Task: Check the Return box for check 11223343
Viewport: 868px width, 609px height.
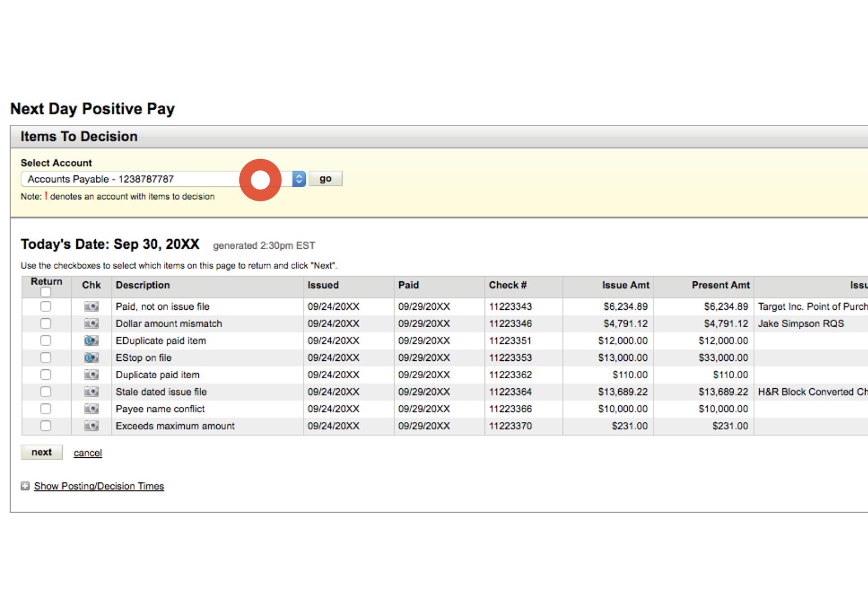Action: [x=45, y=306]
